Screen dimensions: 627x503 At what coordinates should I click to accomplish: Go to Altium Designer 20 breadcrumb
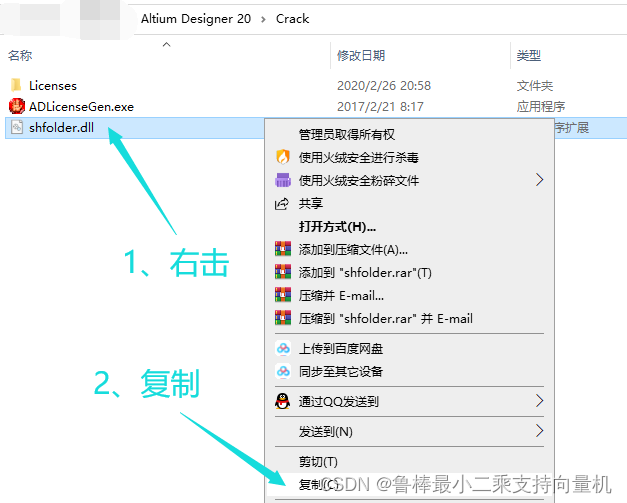click(196, 18)
